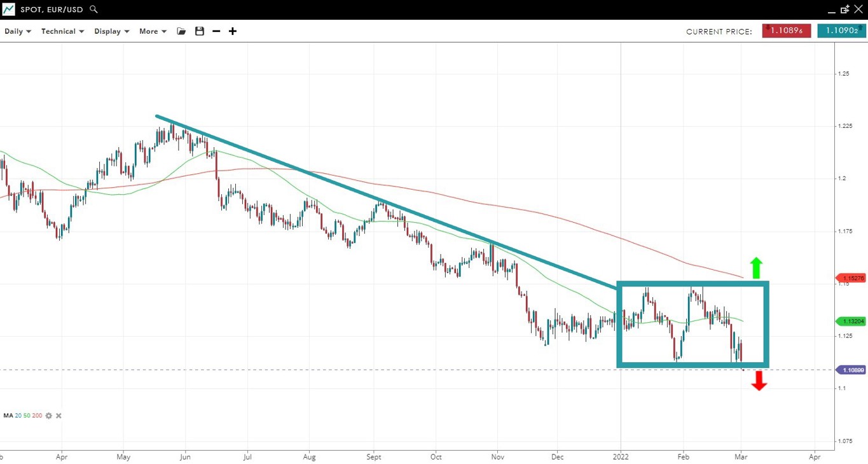Image resolution: width=868 pixels, height=464 pixels.
Task: Pop out chart into new window
Action: click(x=844, y=10)
